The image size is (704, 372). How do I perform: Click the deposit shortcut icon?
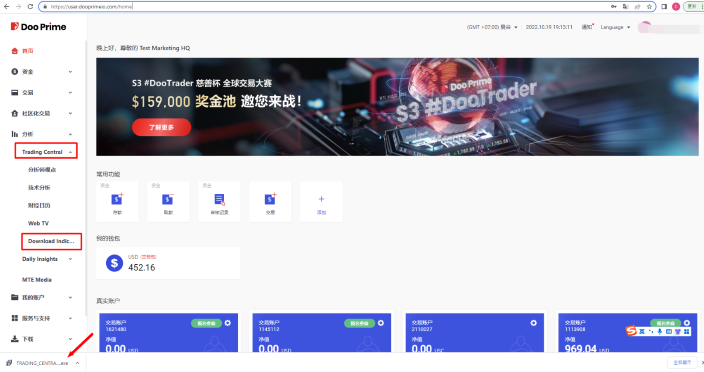point(117,199)
